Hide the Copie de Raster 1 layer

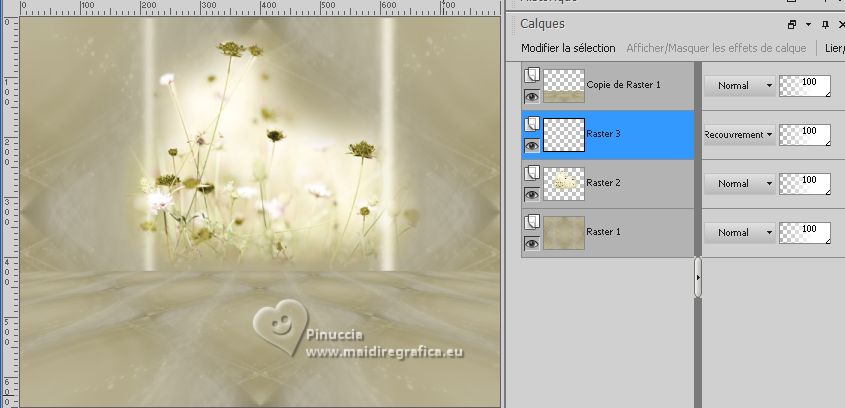click(x=532, y=96)
